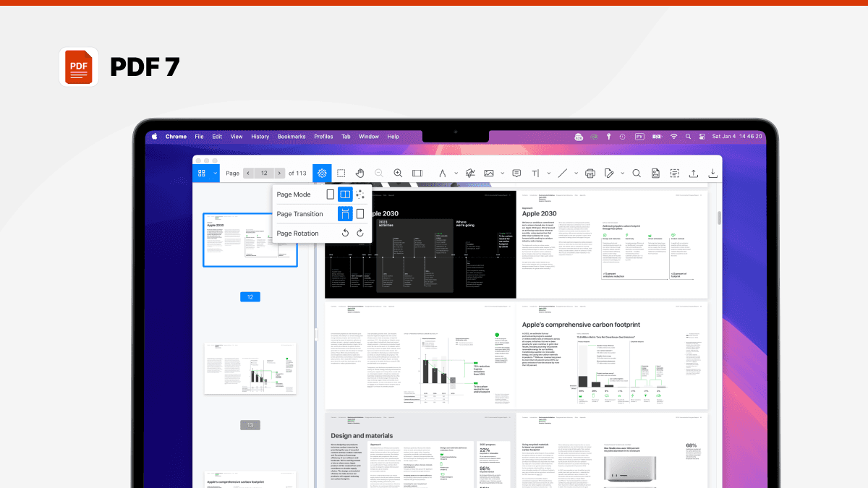This screenshot has width=868, height=488.
Task: Click the menu bar date and time
Action: [736, 136]
